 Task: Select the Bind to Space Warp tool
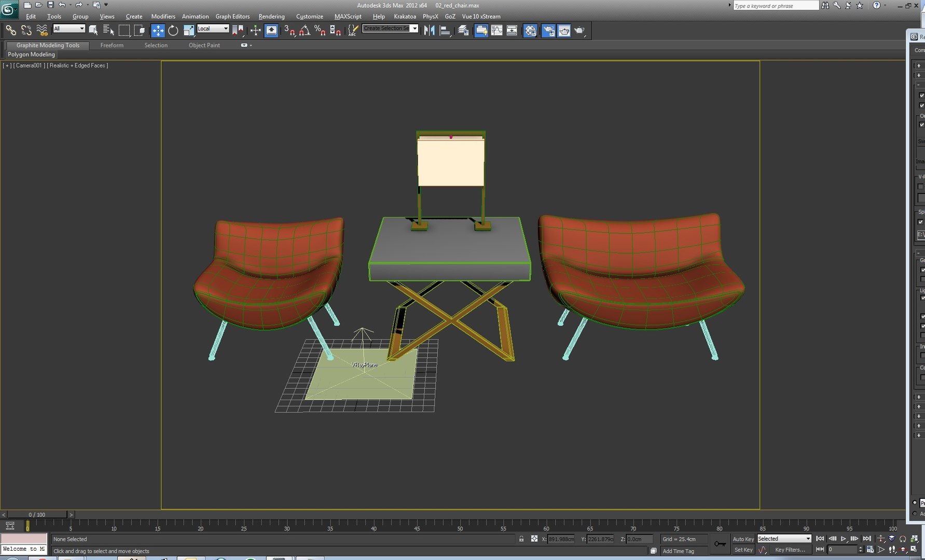(x=42, y=31)
